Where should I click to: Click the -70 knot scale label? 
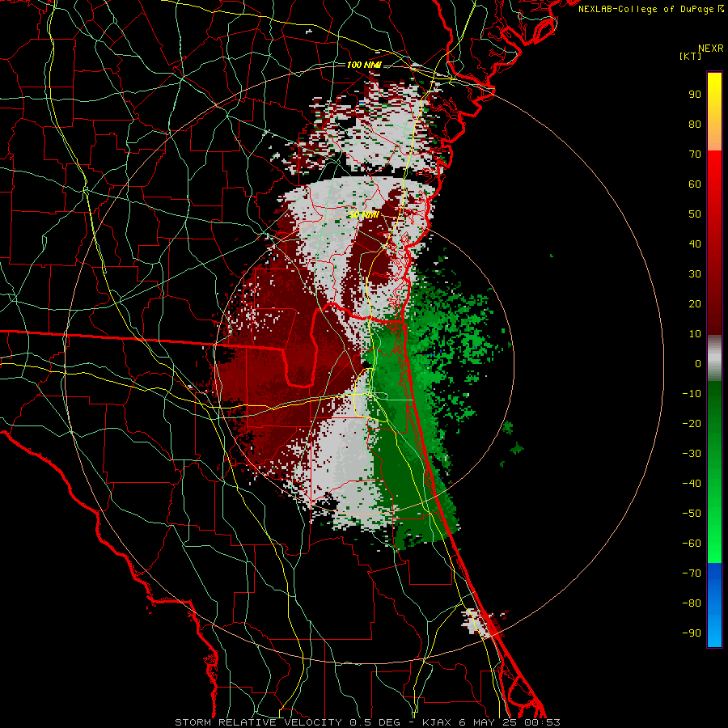coord(692,574)
